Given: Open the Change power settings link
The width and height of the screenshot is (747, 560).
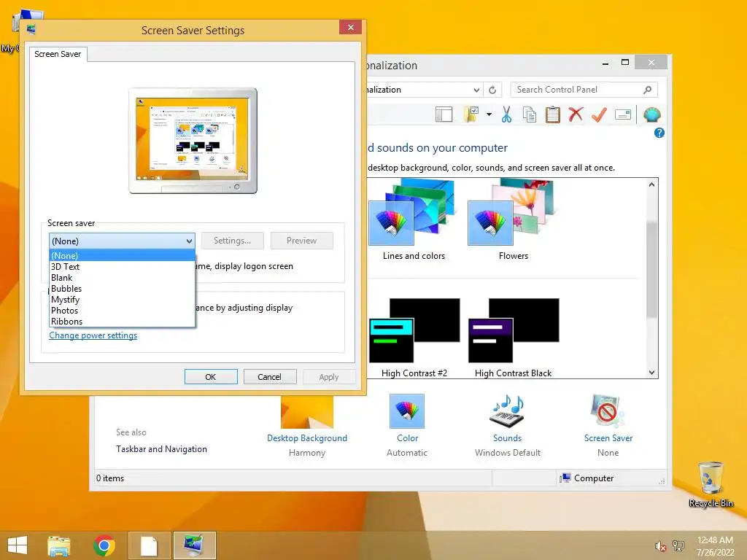Looking at the screenshot, I should pos(93,335).
